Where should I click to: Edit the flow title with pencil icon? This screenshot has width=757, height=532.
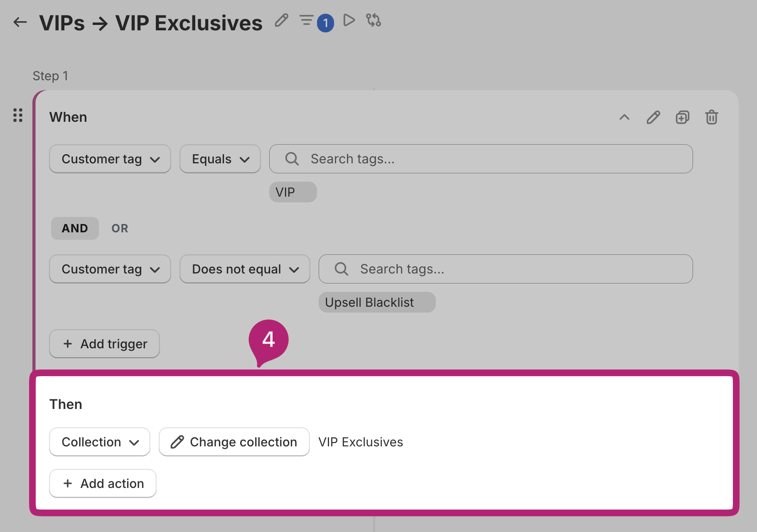[282, 20]
